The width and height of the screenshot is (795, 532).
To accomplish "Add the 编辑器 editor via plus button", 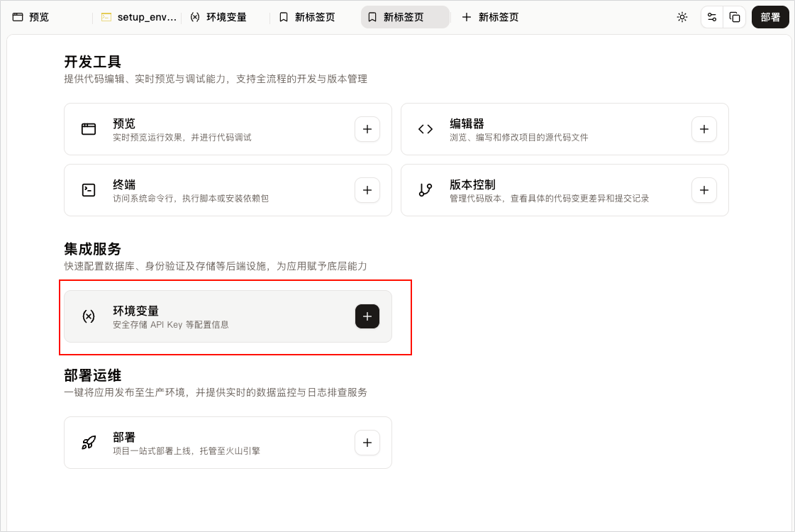I will pos(704,129).
